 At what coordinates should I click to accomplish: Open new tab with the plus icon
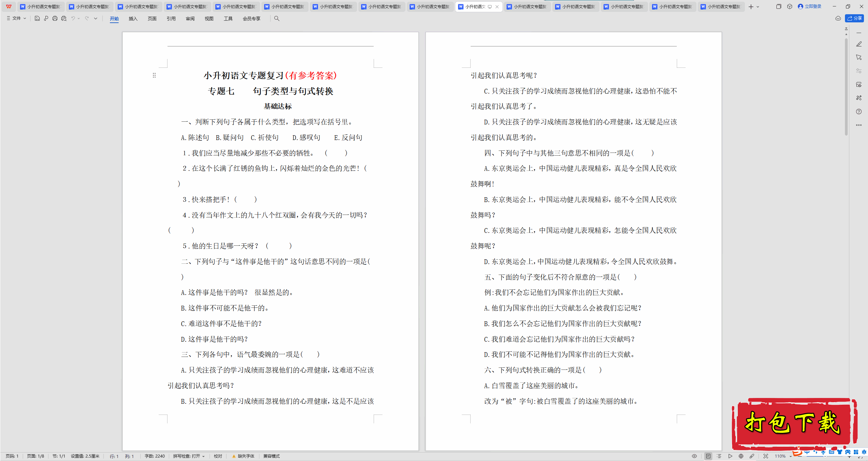[x=751, y=6]
